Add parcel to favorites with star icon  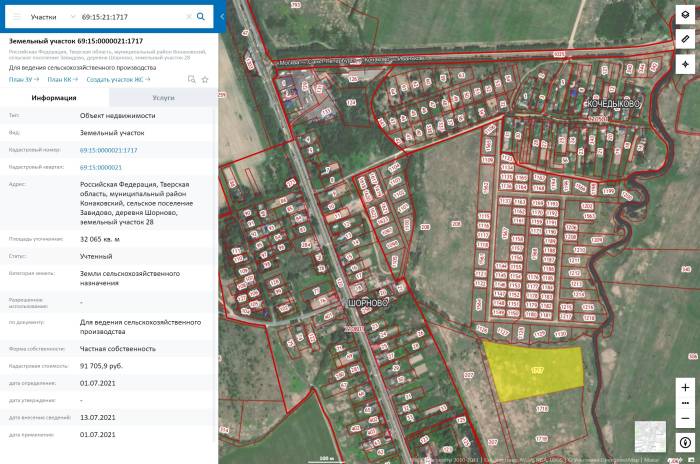[205, 79]
